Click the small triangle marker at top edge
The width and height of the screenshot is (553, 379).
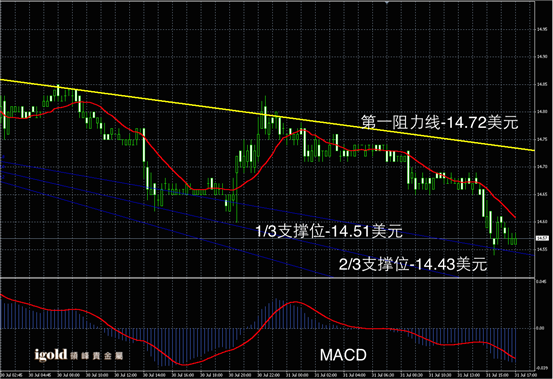pyautogui.click(x=387, y=2)
